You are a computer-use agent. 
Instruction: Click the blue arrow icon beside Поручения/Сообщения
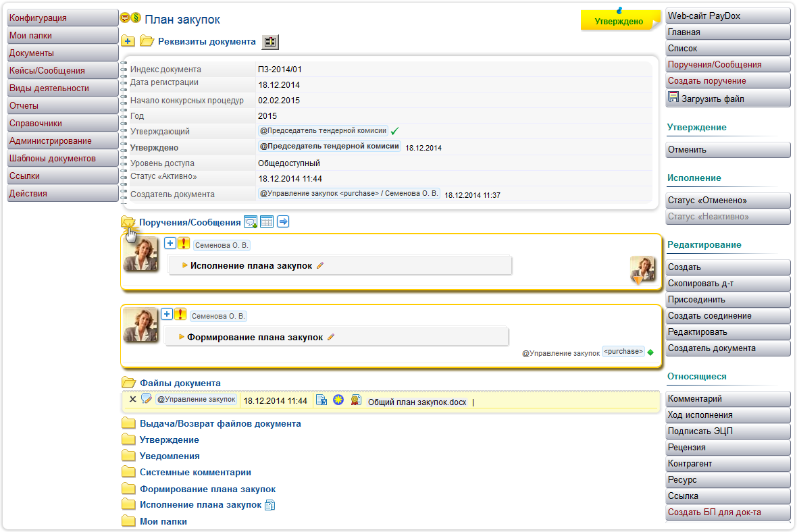point(283,221)
